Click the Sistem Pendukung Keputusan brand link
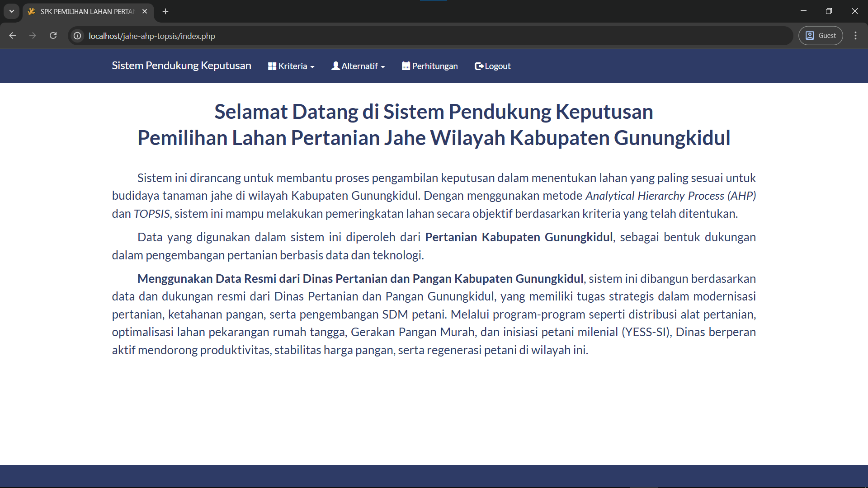This screenshot has height=488, width=868. click(x=181, y=66)
